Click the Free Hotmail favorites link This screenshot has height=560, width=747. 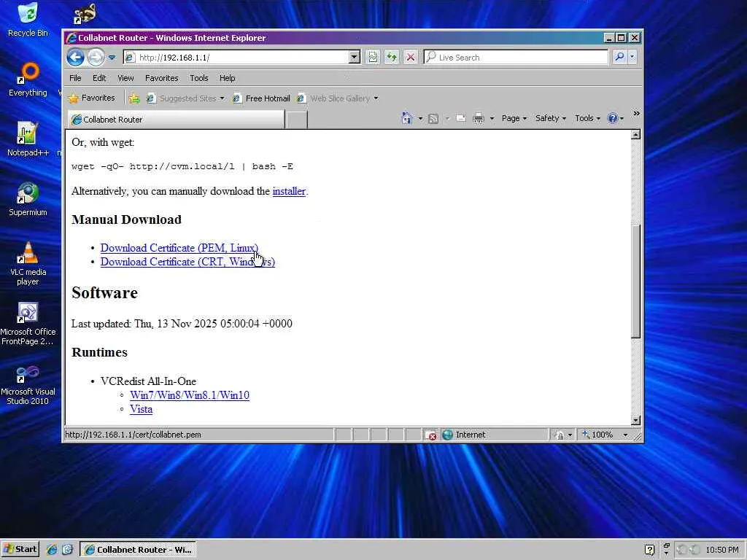[x=261, y=98]
